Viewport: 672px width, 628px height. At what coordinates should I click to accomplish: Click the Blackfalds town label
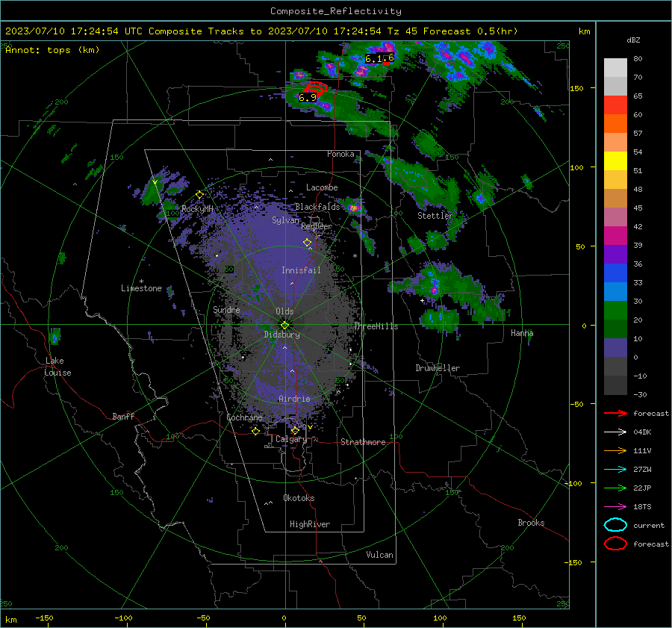pyautogui.click(x=317, y=207)
